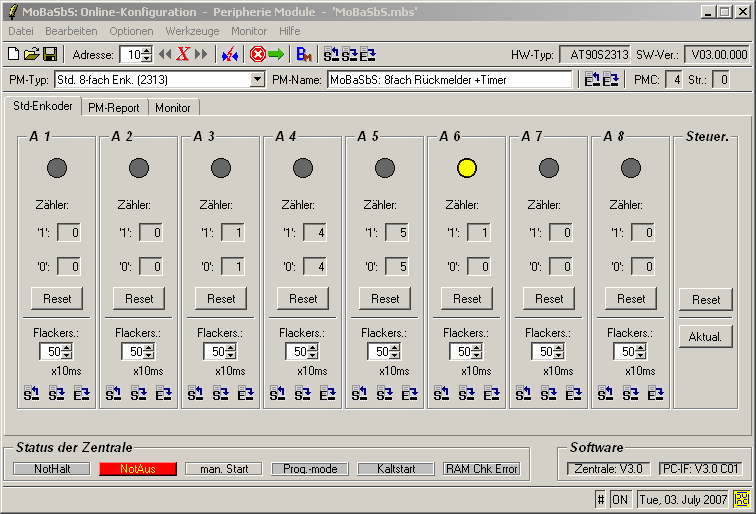Click the yellow A 6 indicator lamp
This screenshot has width=756, height=514.
tap(466, 168)
